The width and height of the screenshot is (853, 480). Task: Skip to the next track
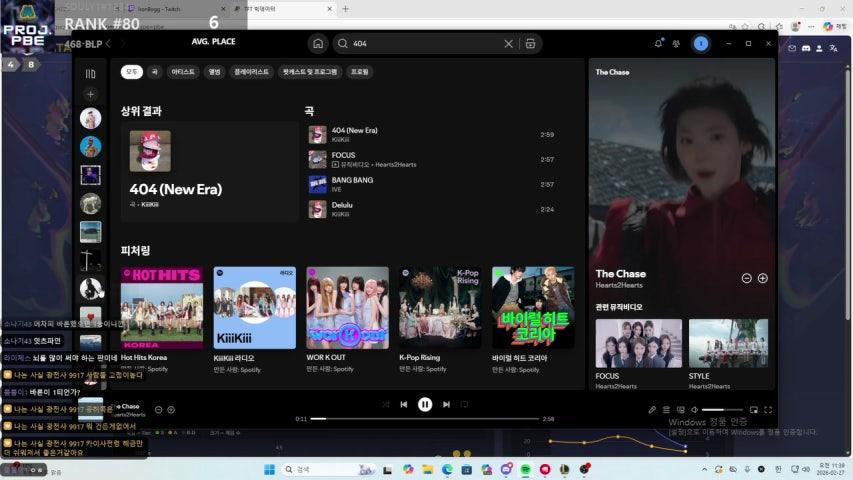coord(446,404)
